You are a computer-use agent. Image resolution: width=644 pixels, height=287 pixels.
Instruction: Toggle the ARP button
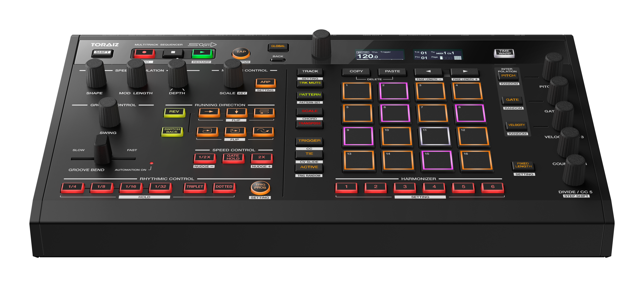265,82
